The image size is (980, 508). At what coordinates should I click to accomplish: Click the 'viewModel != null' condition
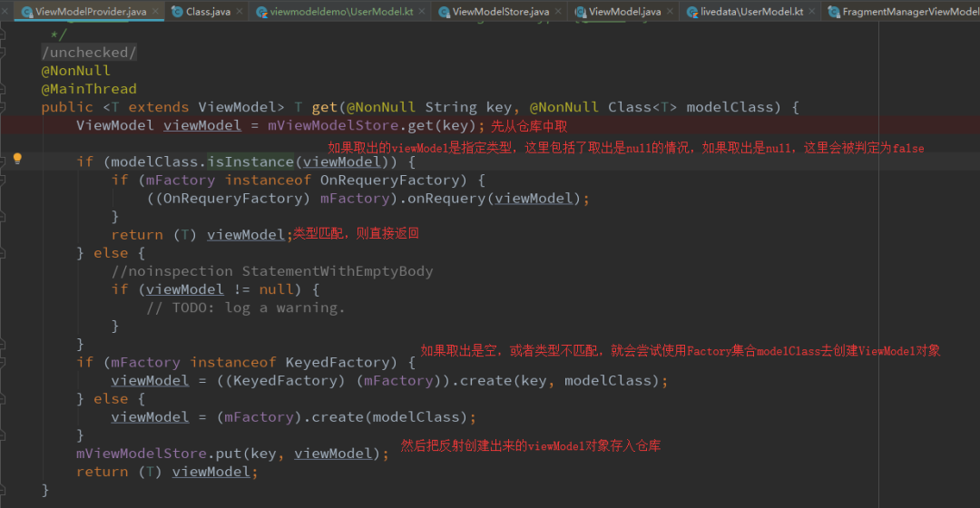pyautogui.click(x=220, y=289)
